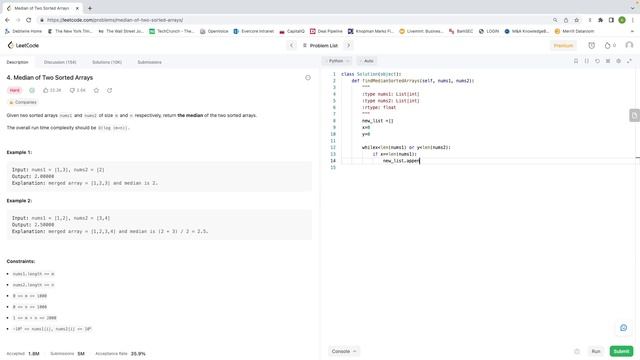Open The New York Times bookmark

70,31
